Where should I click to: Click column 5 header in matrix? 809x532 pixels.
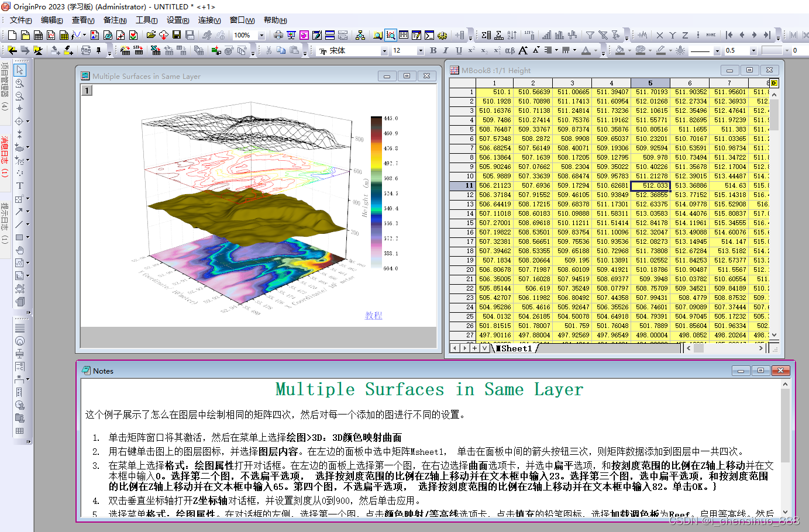coord(650,83)
